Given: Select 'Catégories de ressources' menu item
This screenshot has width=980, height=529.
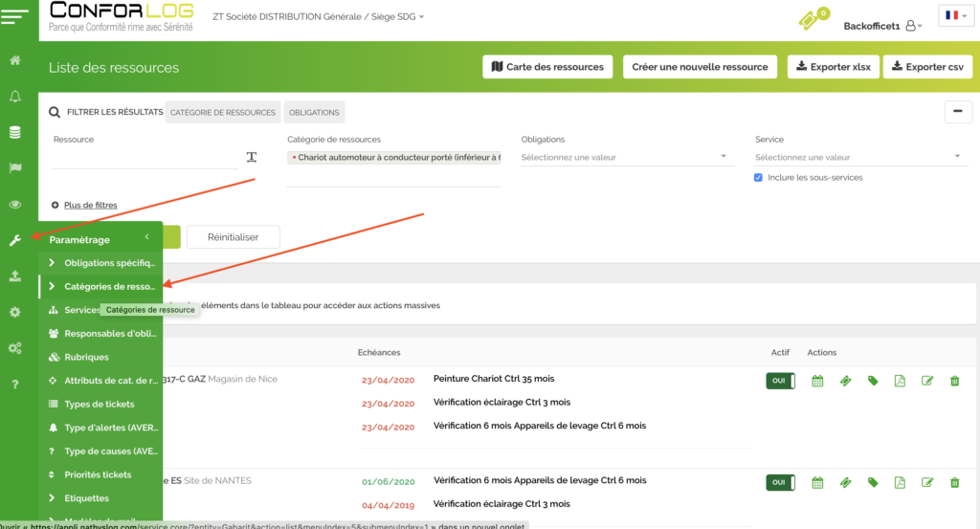Looking at the screenshot, I should (108, 286).
